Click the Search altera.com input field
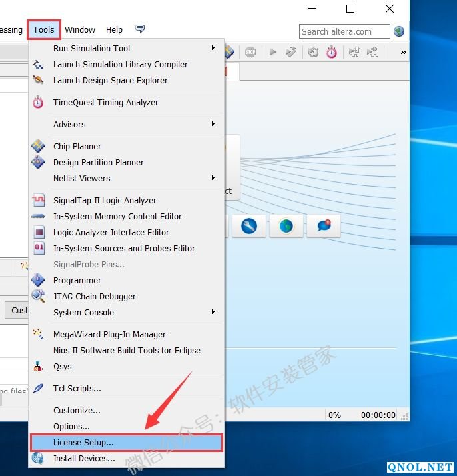 (x=344, y=31)
